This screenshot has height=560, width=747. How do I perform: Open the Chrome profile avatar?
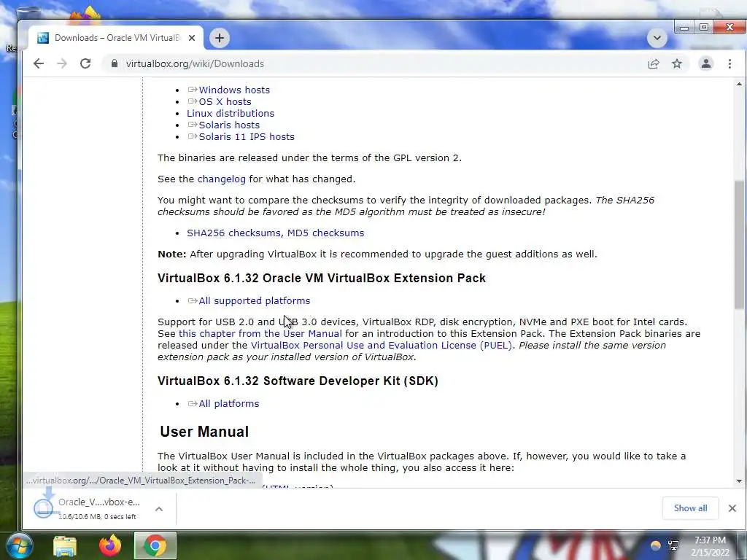point(706,63)
